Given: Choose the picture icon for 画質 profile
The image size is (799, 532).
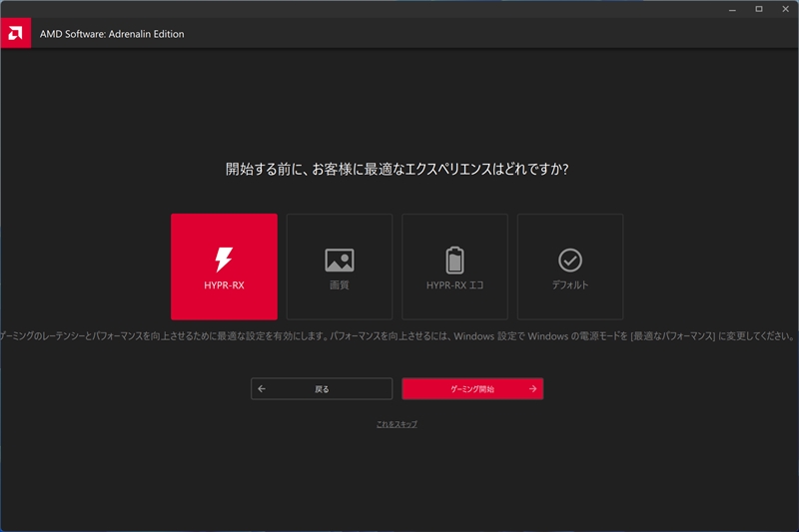Looking at the screenshot, I should tap(340, 261).
